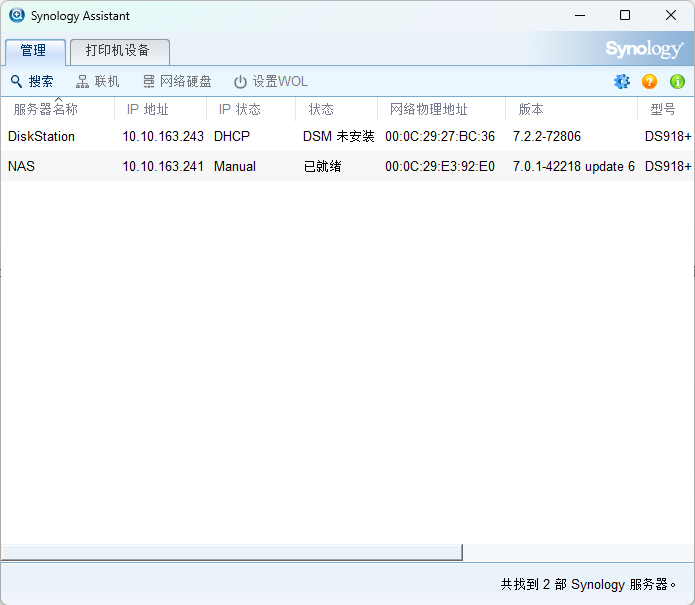Click the DS918+ model in DiskStation row
The height and width of the screenshot is (605, 695).
coord(668,137)
